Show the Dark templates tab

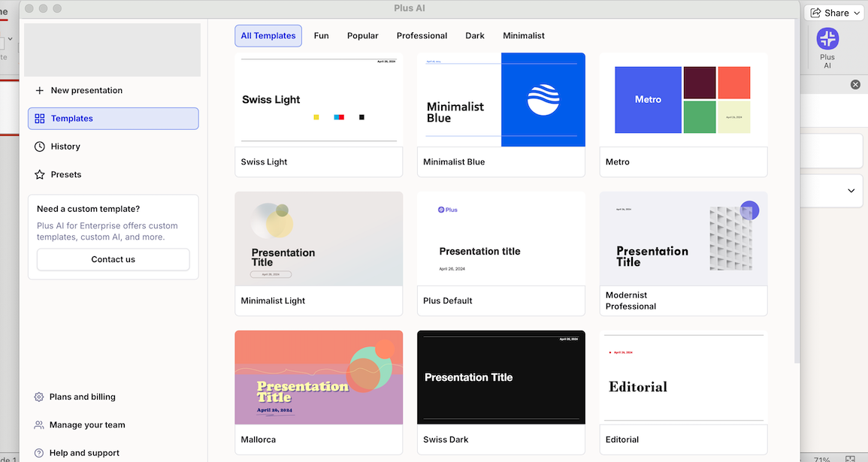[474, 35]
